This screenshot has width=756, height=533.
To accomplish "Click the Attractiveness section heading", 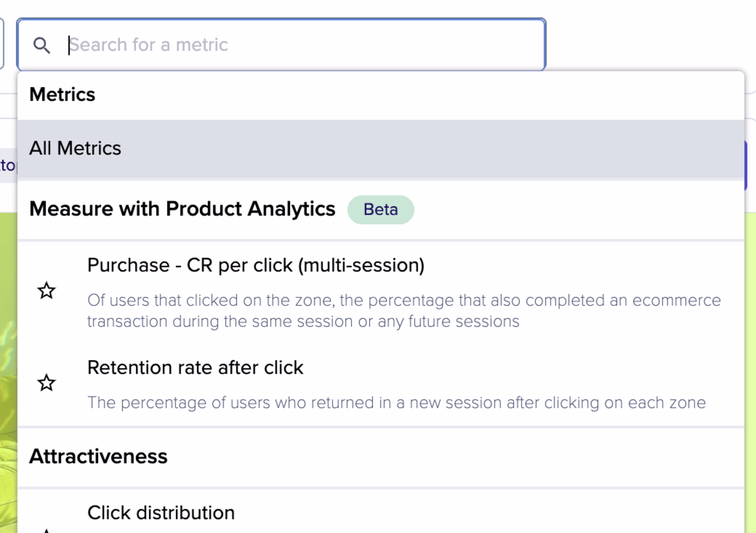I will click(98, 457).
